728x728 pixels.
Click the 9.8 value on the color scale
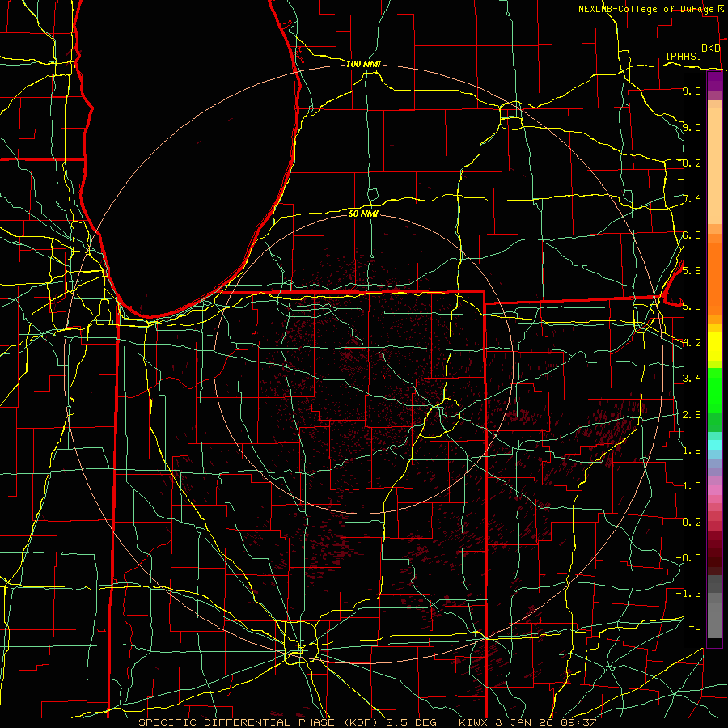click(x=692, y=91)
